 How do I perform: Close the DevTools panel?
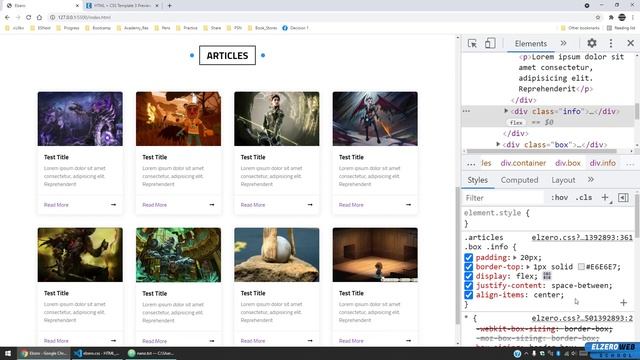pos(630,43)
